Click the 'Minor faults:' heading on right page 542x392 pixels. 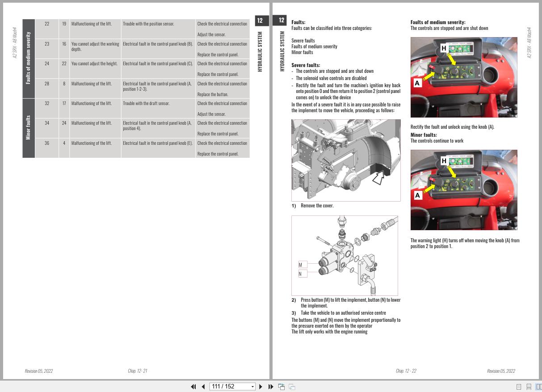click(x=424, y=135)
